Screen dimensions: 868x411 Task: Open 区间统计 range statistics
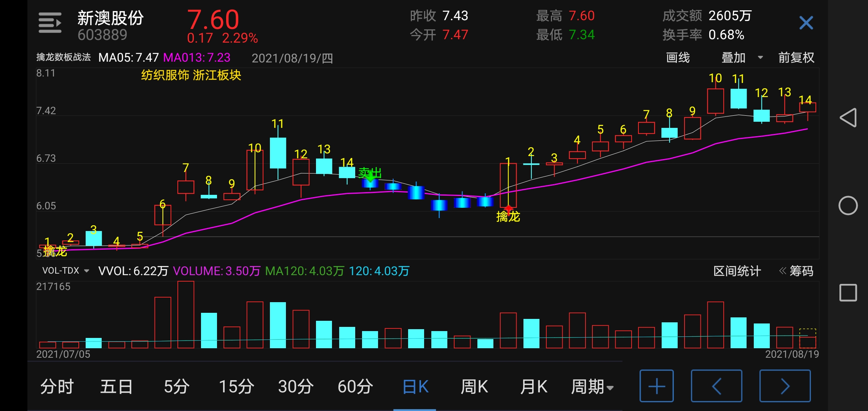point(737,271)
